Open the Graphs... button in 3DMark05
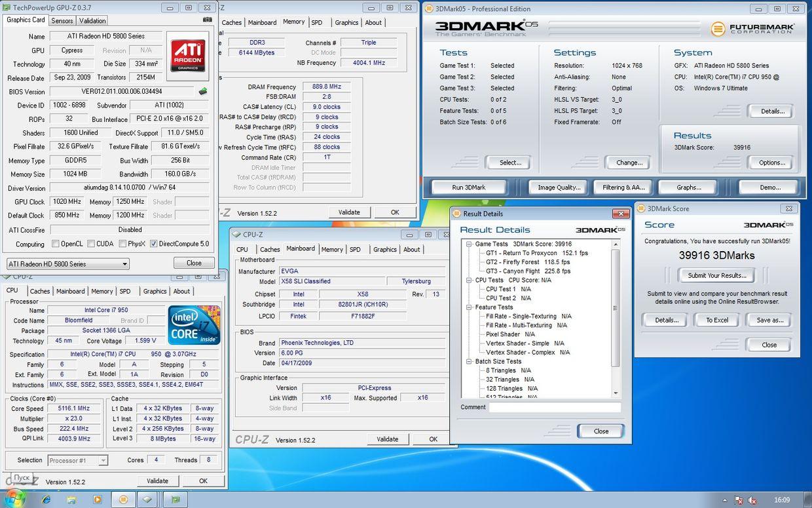The width and height of the screenshot is (812, 508). click(689, 187)
